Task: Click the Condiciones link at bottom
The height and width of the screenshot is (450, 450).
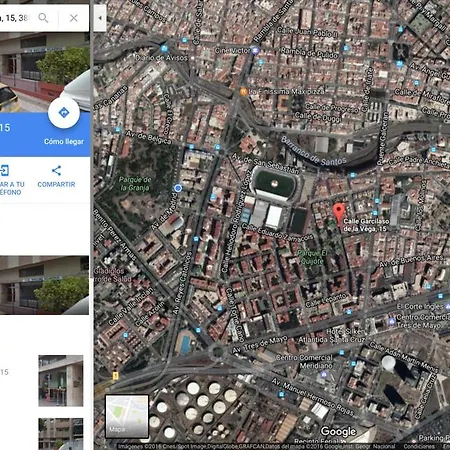Action: 419,446
